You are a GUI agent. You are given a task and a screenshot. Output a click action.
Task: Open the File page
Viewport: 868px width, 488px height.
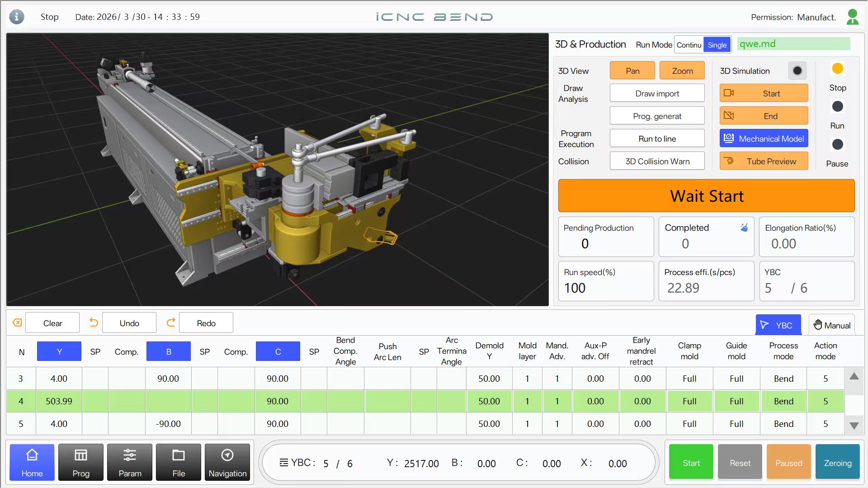coord(179,462)
